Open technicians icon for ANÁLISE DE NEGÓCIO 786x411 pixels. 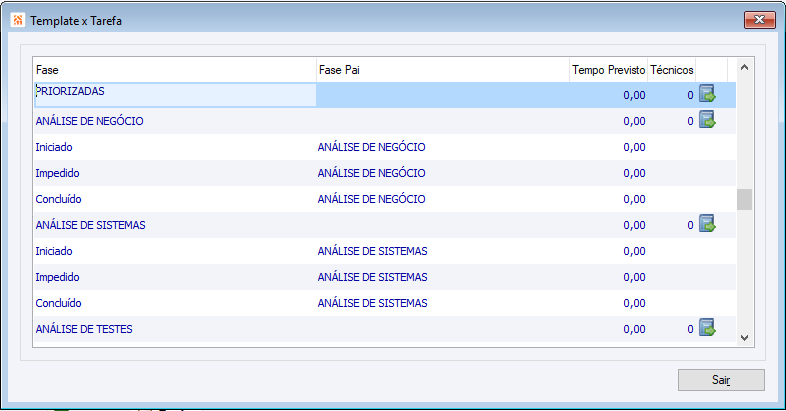tap(707, 120)
